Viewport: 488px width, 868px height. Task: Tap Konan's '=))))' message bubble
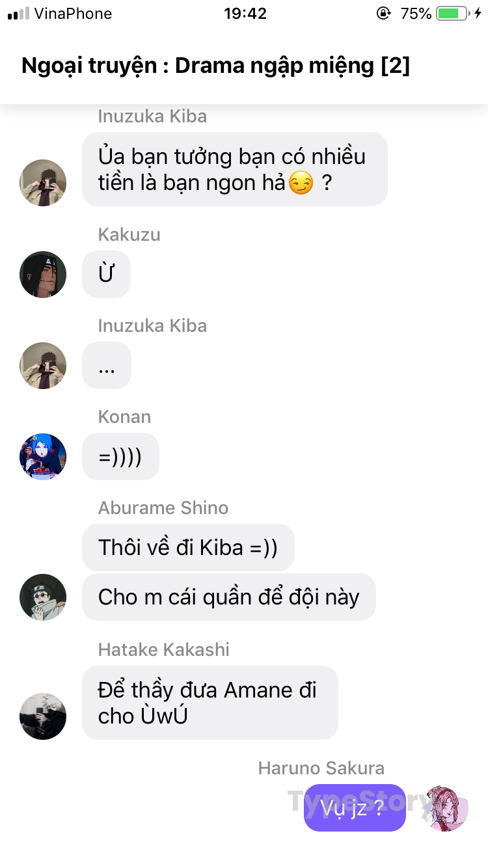[120, 457]
